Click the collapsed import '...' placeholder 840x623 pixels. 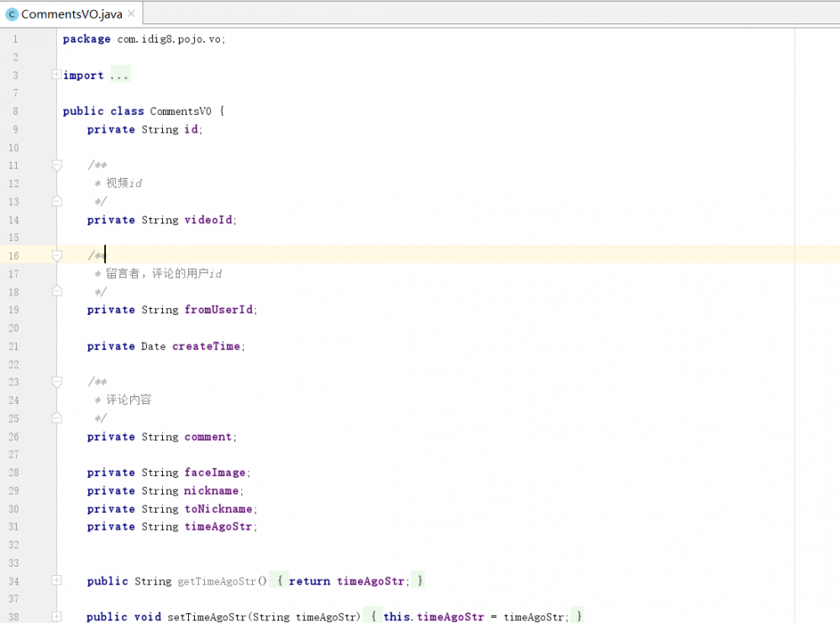(x=119, y=75)
